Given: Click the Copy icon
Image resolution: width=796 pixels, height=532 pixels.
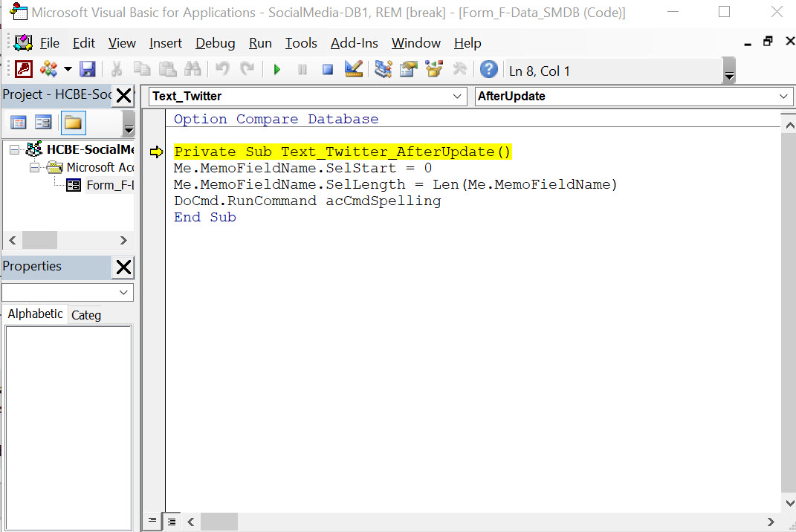Looking at the screenshot, I should pyautogui.click(x=142, y=69).
